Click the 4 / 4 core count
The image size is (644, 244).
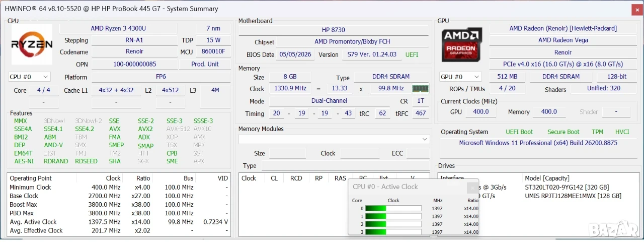(44, 90)
